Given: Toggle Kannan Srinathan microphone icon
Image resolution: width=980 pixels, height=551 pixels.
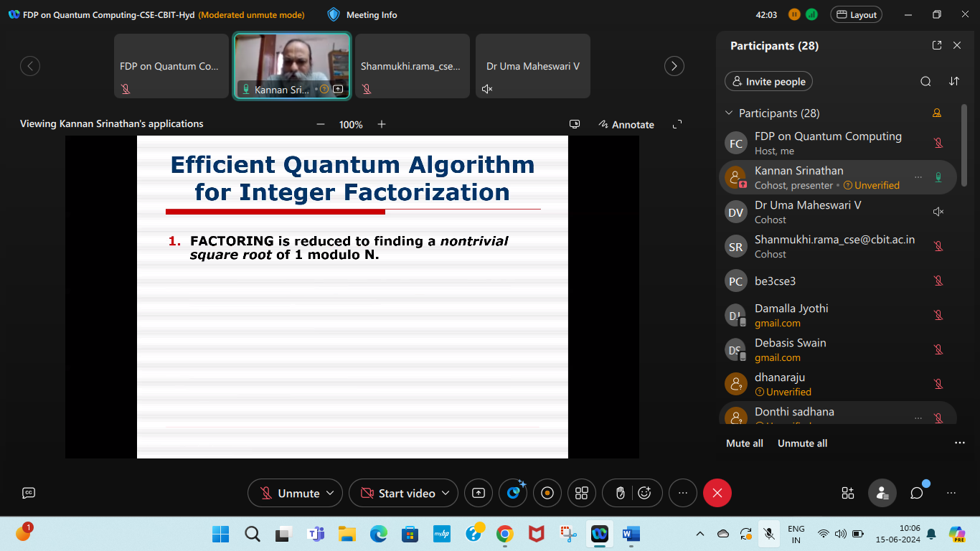Looking at the screenshot, I should click(x=938, y=177).
